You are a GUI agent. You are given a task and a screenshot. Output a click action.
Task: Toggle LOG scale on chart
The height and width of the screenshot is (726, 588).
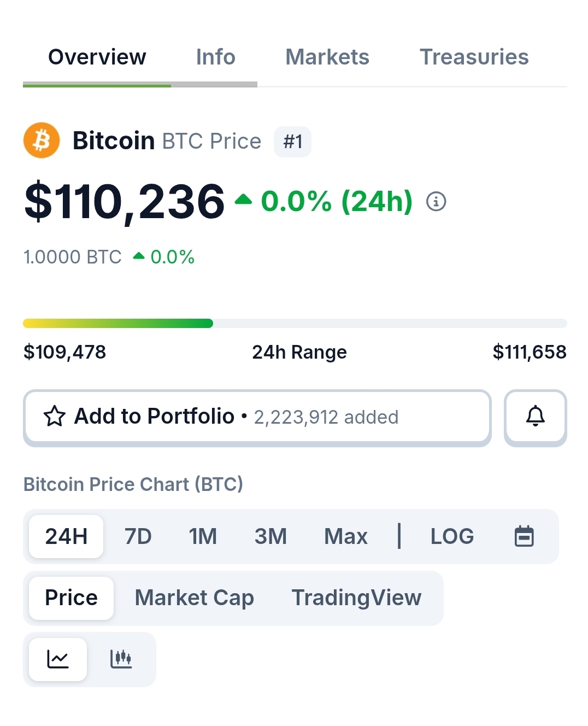coord(452,536)
